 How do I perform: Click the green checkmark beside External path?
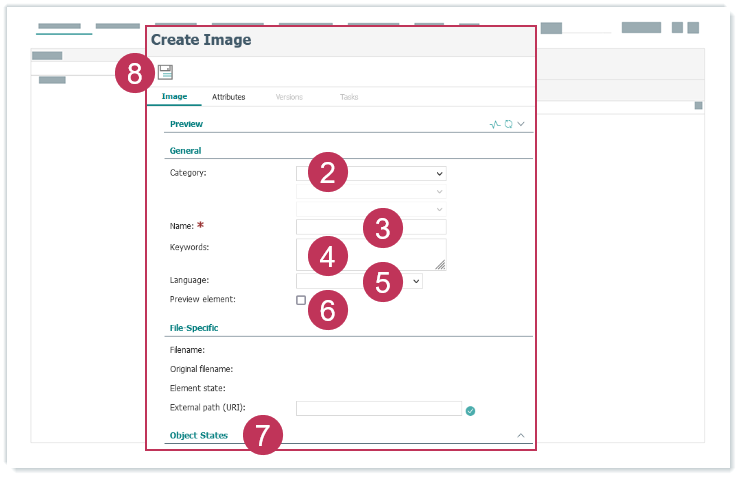click(x=470, y=409)
